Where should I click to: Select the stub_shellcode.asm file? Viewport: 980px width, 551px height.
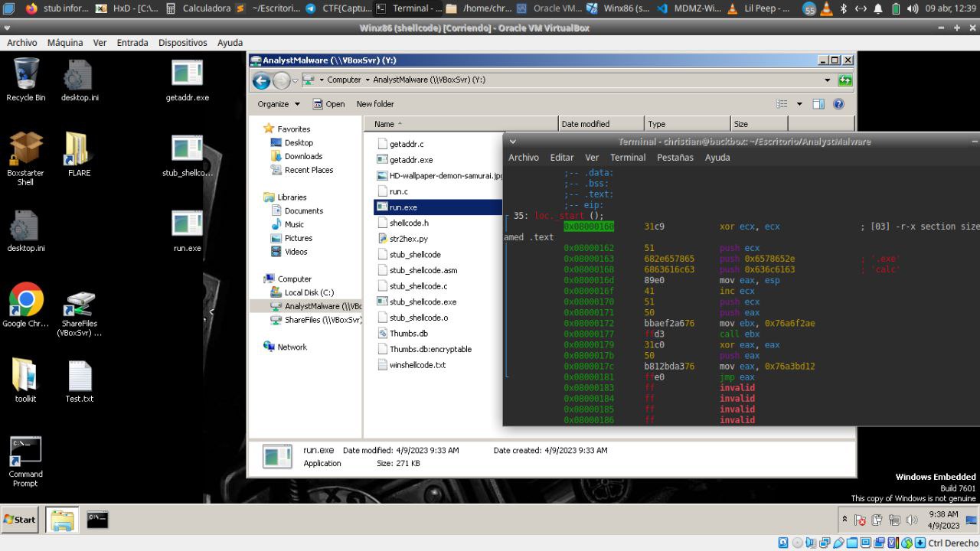423,270
